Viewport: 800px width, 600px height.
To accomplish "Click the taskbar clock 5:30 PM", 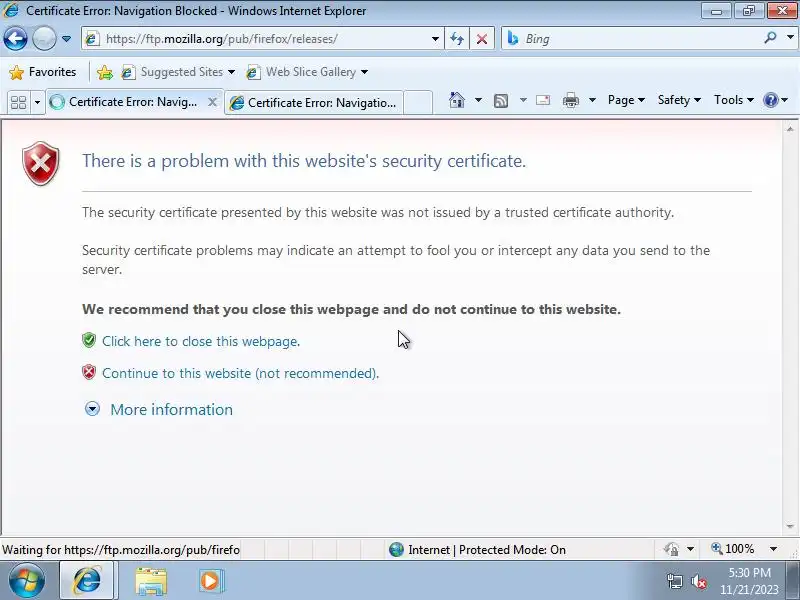I will [749, 573].
